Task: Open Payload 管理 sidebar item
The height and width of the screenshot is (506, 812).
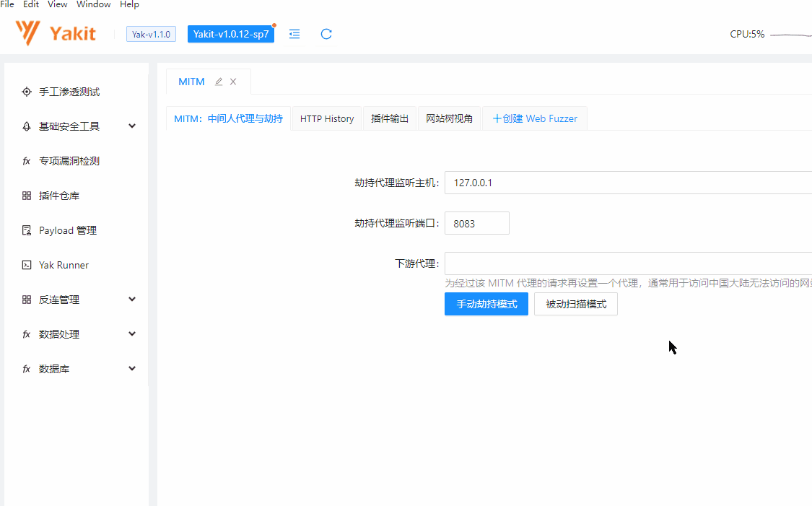Action: [76, 230]
